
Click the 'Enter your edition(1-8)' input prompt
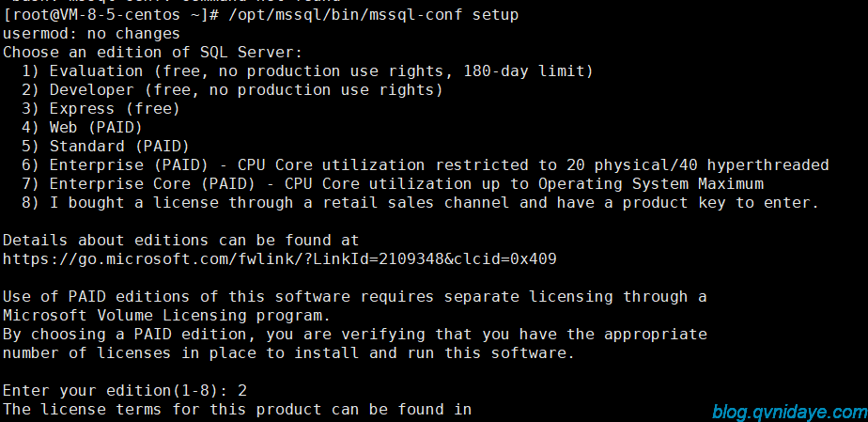click(116, 391)
